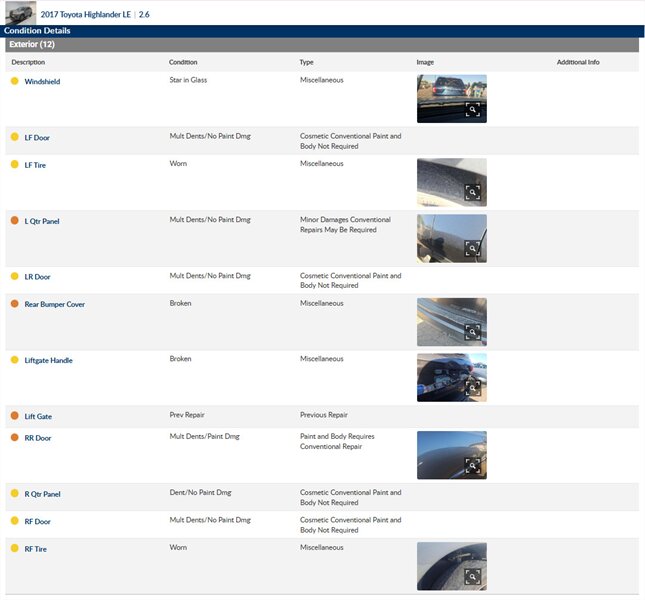This screenshot has width=645, height=600.
Task: Click zoom icon on RF Tire image
Action: tap(473, 576)
